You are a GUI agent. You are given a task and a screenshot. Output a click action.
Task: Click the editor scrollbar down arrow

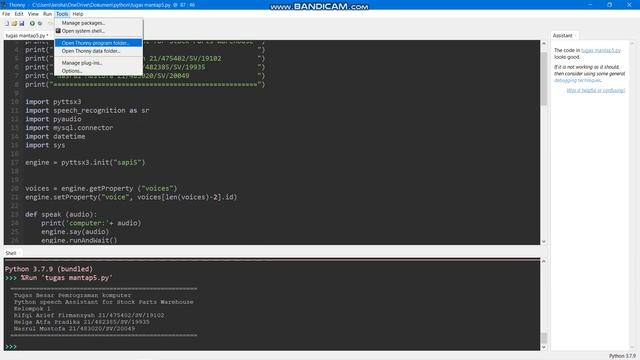pos(544,242)
